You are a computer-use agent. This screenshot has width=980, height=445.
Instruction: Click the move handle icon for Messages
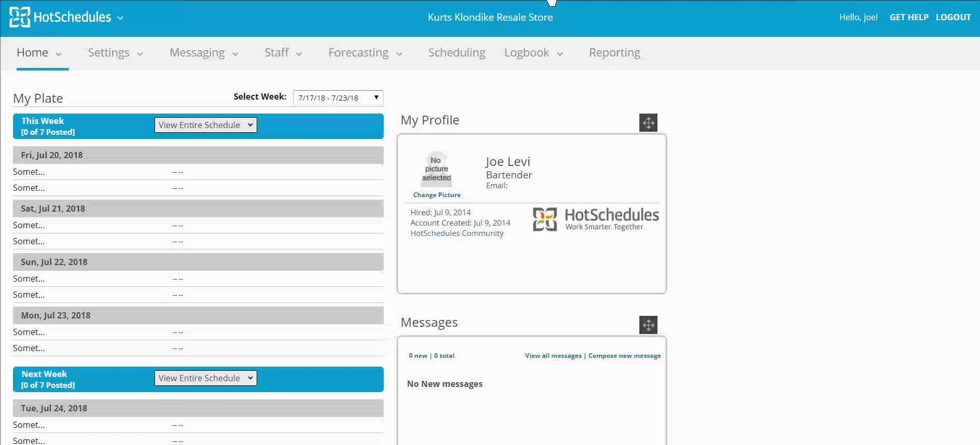[648, 325]
